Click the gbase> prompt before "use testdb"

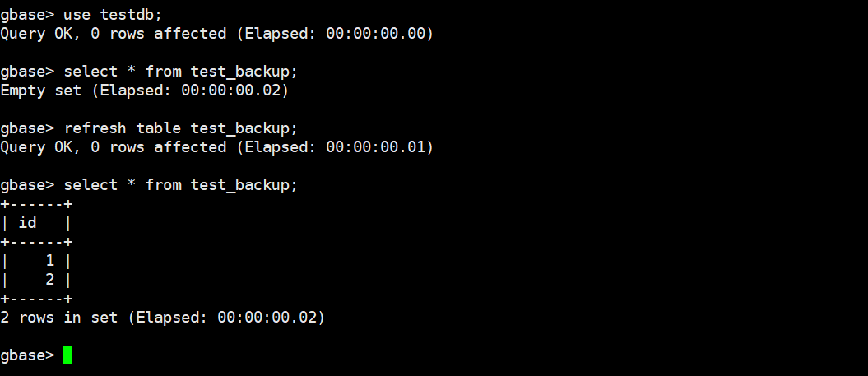[x=27, y=15]
